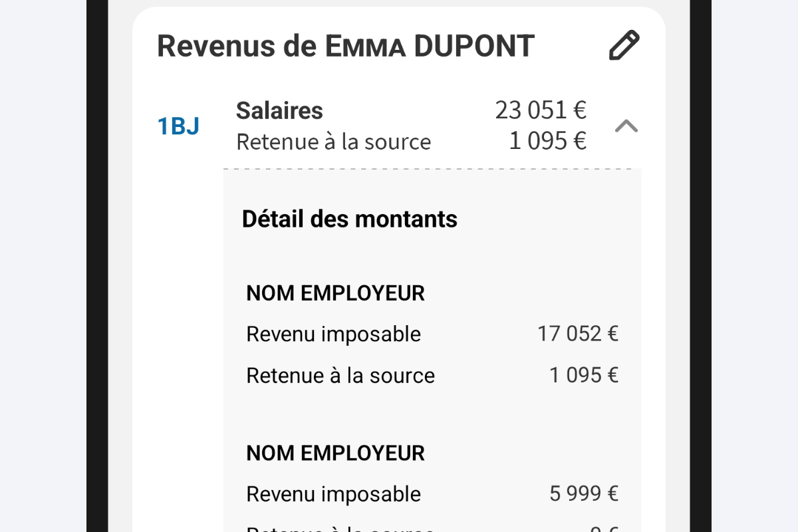
Task: Click first employer's Retenue à la source label
Action: coord(340,376)
